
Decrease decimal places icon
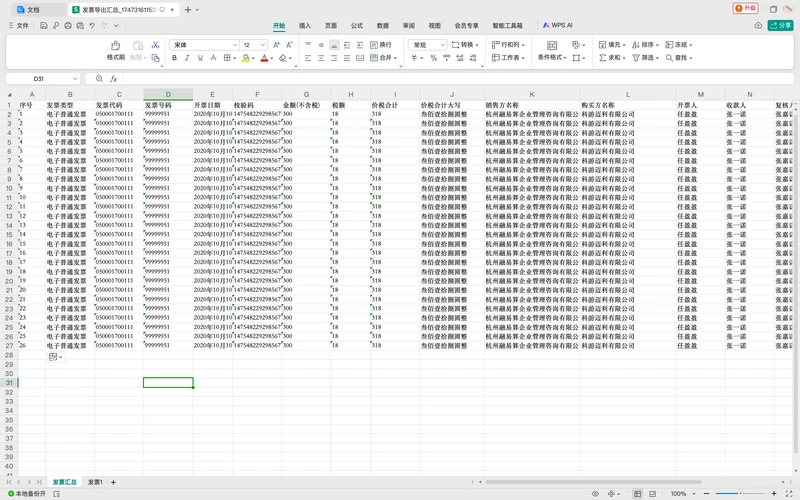(473, 58)
